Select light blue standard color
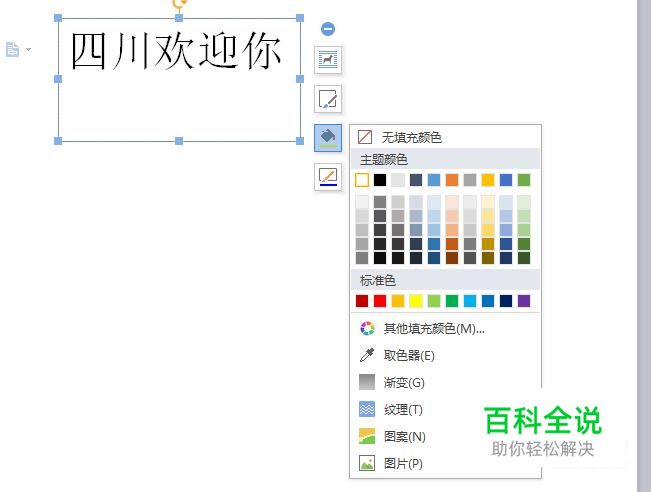651x492 pixels. click(x=470, y=301)
